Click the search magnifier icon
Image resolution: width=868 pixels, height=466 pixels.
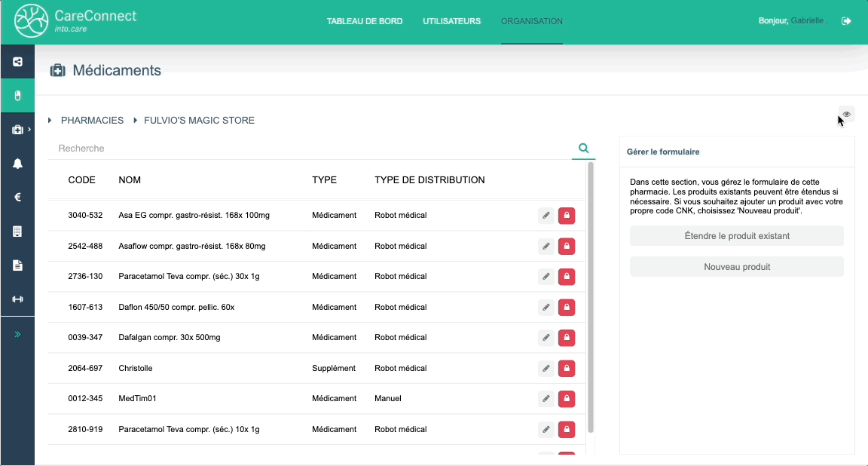point(583,148)
